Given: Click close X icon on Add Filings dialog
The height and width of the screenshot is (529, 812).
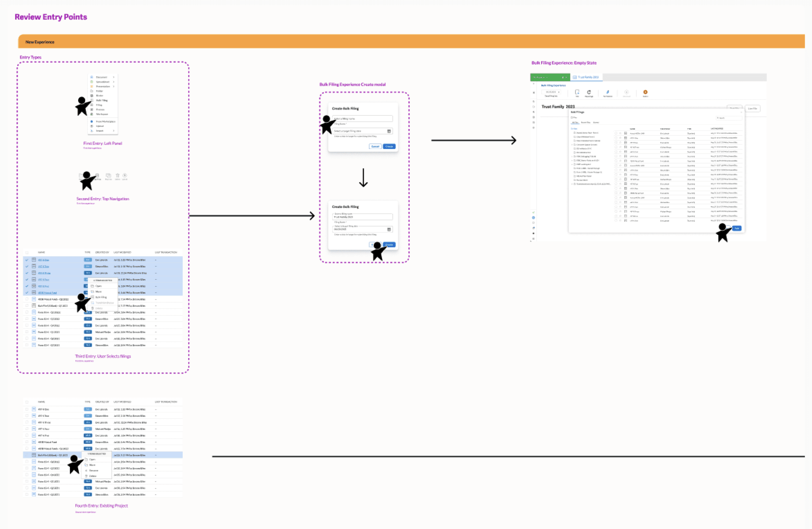Looking at the screenshot, I should (x=741, y=112).
